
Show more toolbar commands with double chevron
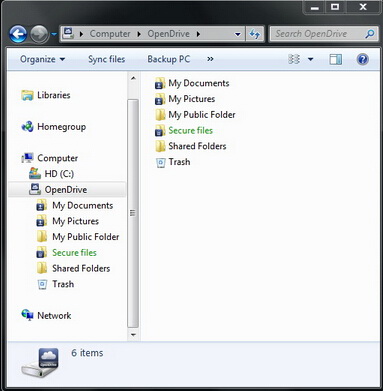click(210, 59)
